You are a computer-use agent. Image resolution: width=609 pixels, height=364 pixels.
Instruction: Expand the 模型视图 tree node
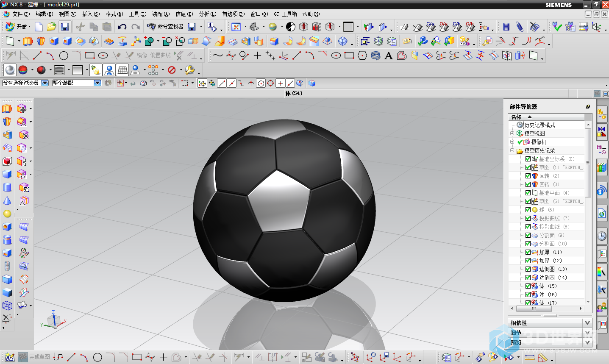[512, 133]
